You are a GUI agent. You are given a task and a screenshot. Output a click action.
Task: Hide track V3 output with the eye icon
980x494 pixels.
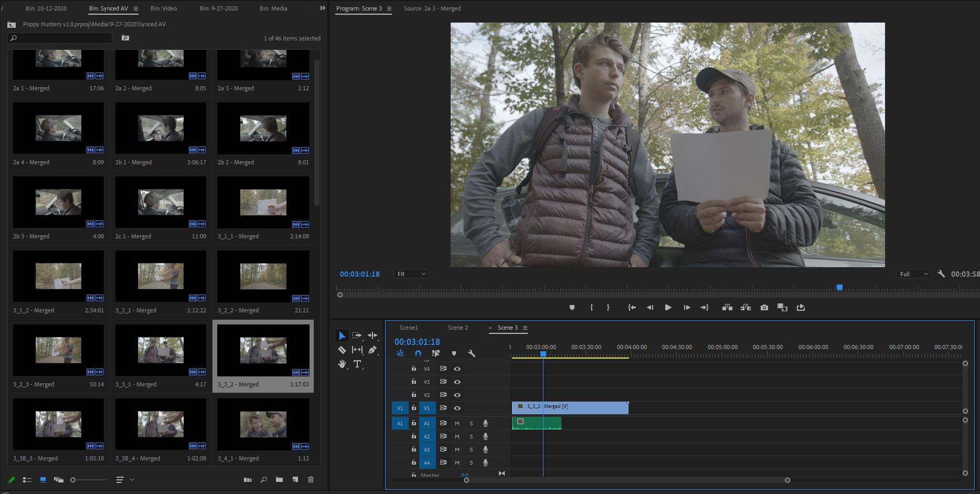click(x=457, y=382)
